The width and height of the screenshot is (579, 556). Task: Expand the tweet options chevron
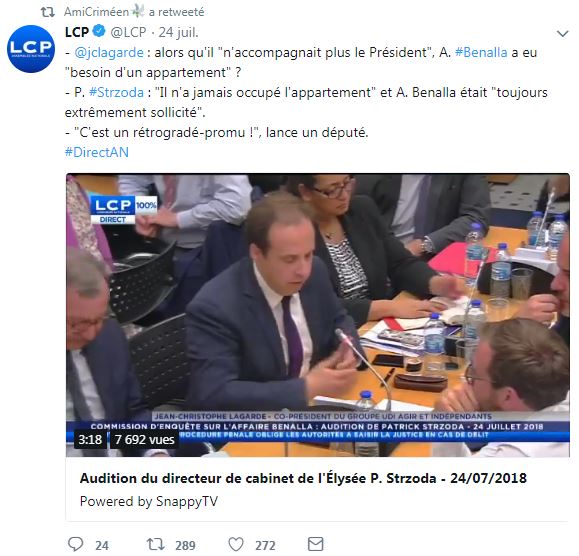tap(562, 34)
